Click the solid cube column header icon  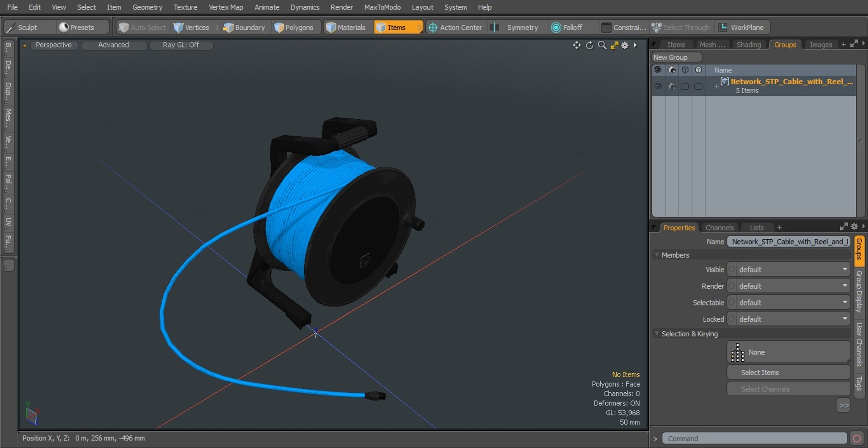[x=698, y=70]
